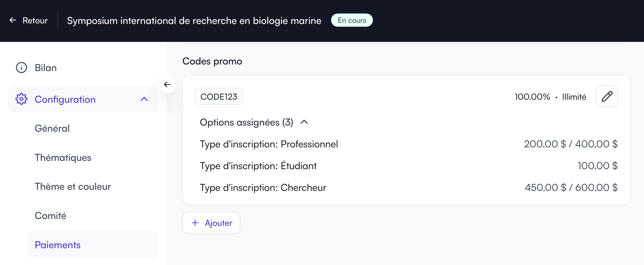The width and height of the screenshot is (644, 265).
Task: Collapse Options assignées list
Action: (304, 122)
